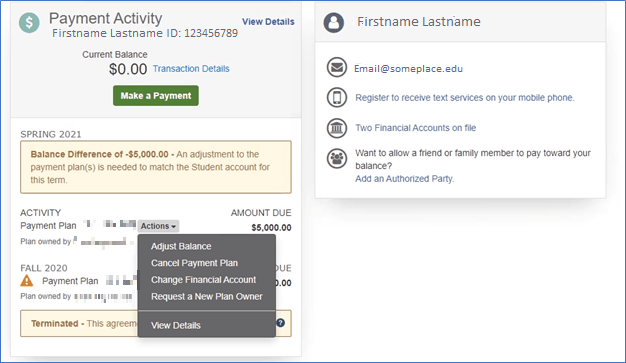Click the Make a Payment button

156,95
